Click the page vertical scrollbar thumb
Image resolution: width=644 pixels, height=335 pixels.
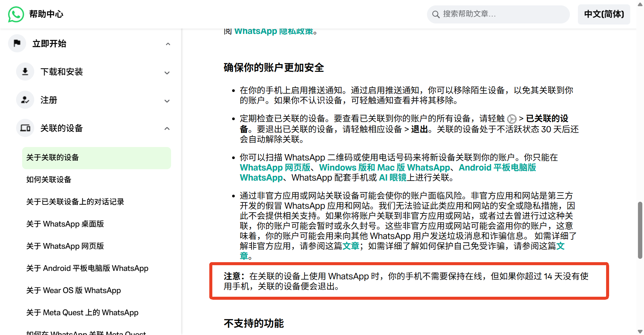(x=640, y=230)
